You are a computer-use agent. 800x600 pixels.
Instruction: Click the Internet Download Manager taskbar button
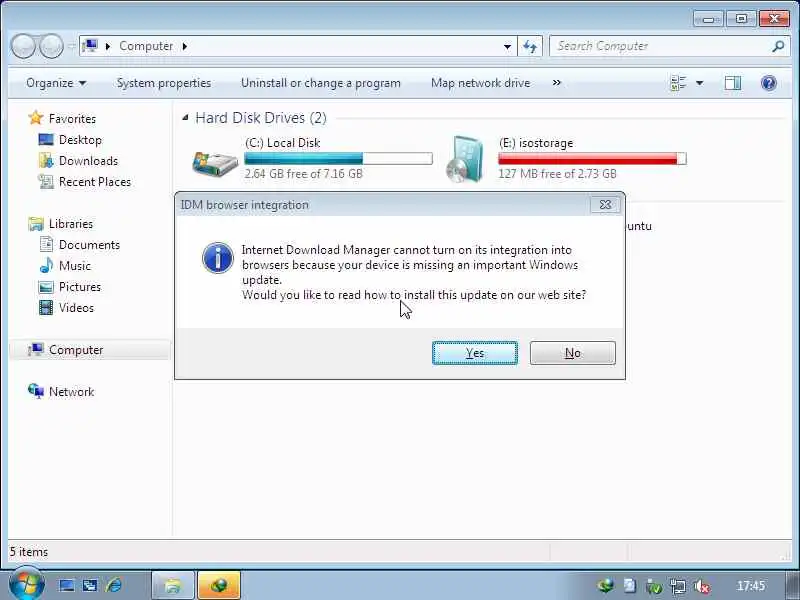(219, 585)
